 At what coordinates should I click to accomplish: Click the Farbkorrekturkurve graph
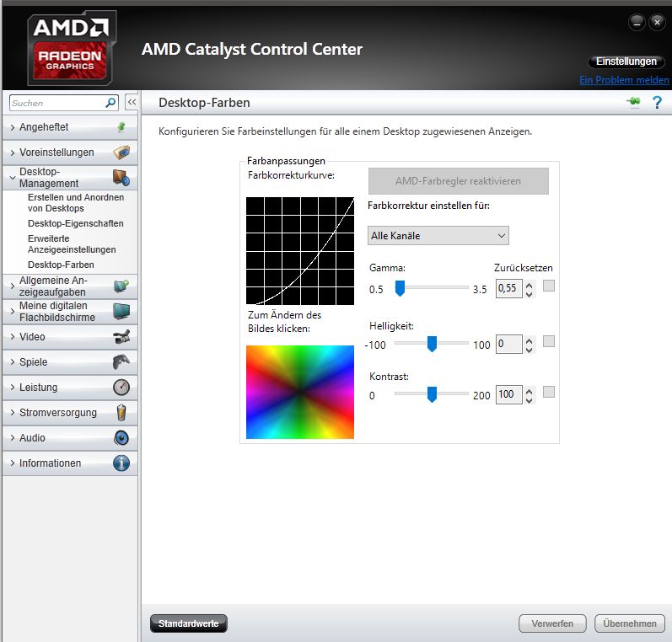[x=300, y=251]
